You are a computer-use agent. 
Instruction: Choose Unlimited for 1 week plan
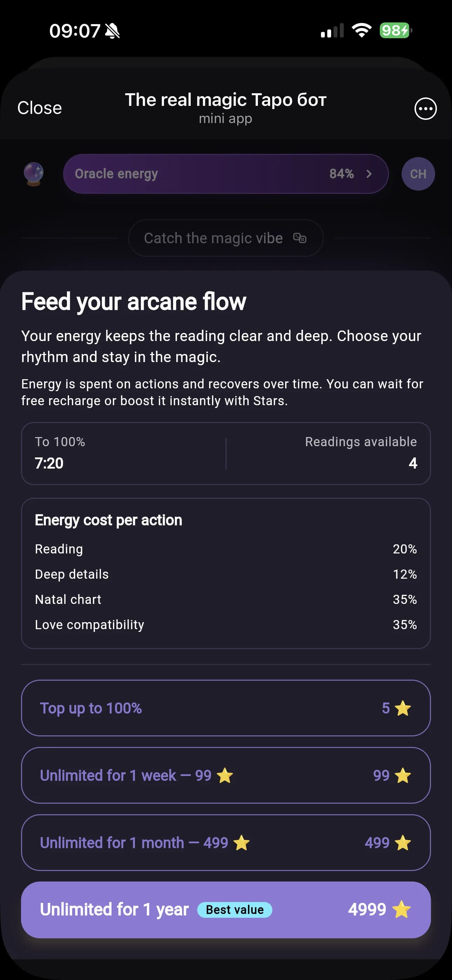pos(225,775)
